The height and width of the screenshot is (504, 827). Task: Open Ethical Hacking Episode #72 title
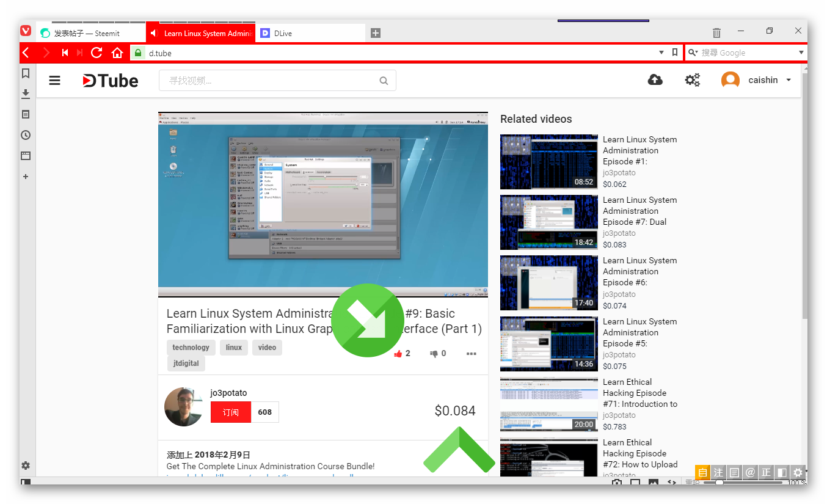coord(639,453)
